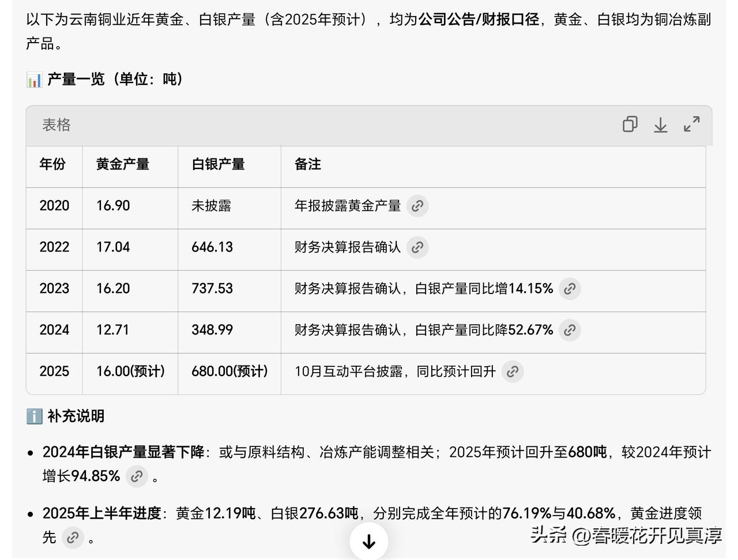The image size is (738, 560).
Task: Open the 2025 上半年进度 citation link
Action: 72,538
